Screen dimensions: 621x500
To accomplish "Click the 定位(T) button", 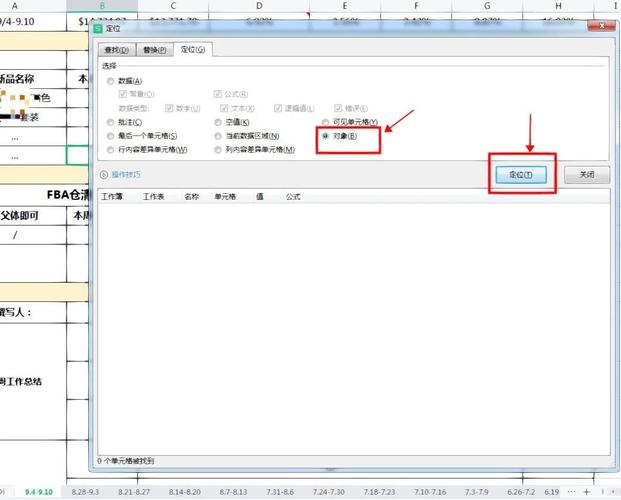I will pyautogui.click(x=521, y=175).
